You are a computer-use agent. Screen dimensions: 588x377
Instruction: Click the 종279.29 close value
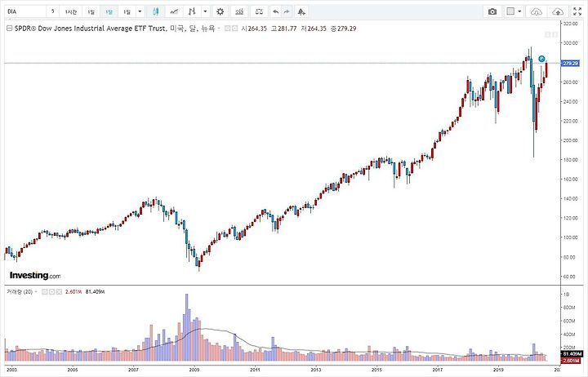tap(343, 29)
